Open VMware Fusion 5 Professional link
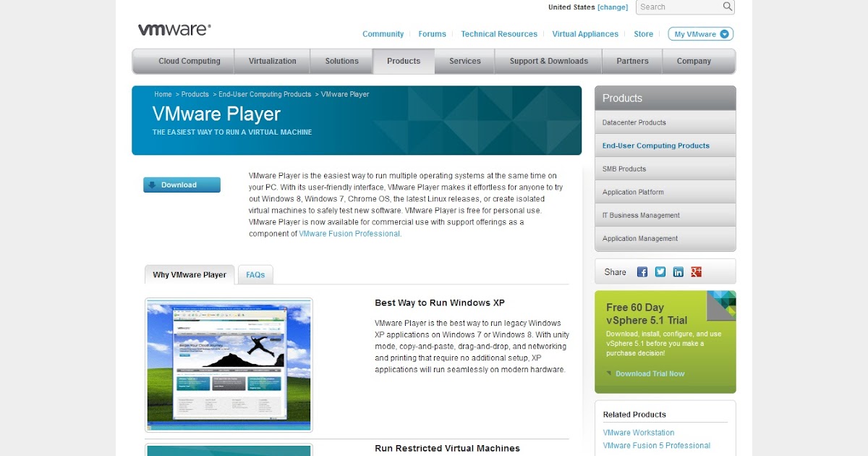868x456 pixels. 657,446
